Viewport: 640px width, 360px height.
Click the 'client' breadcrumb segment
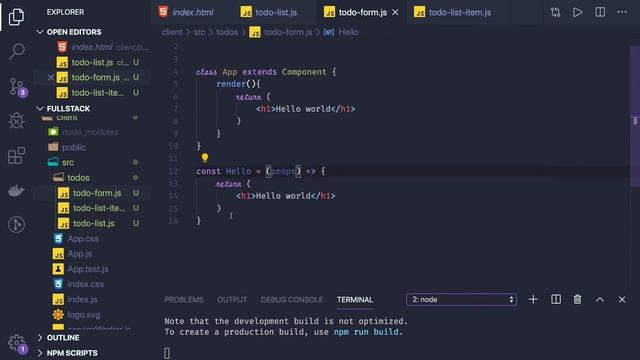pyautogui.click(x=172, y=32)
